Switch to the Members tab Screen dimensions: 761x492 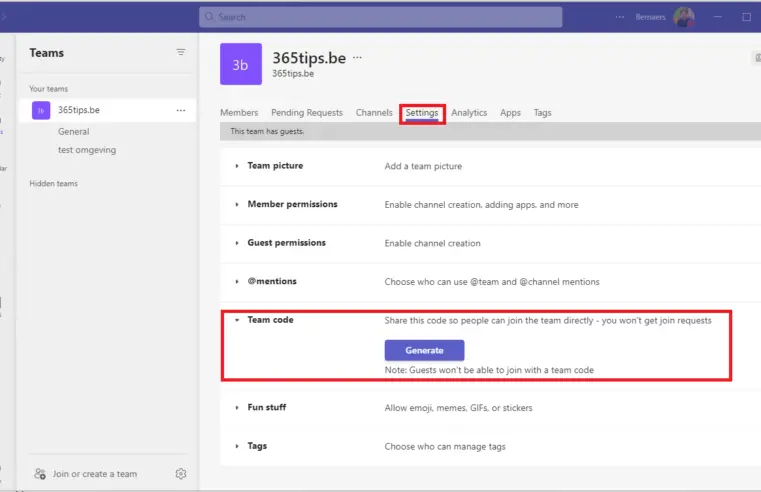pos(239,113)
